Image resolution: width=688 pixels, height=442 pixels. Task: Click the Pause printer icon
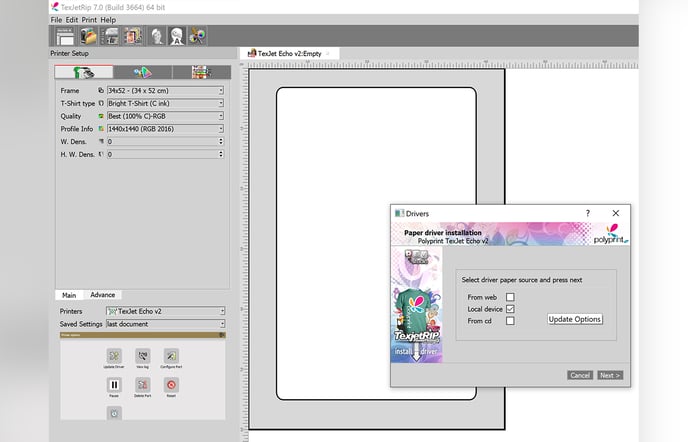pos(114,385)
